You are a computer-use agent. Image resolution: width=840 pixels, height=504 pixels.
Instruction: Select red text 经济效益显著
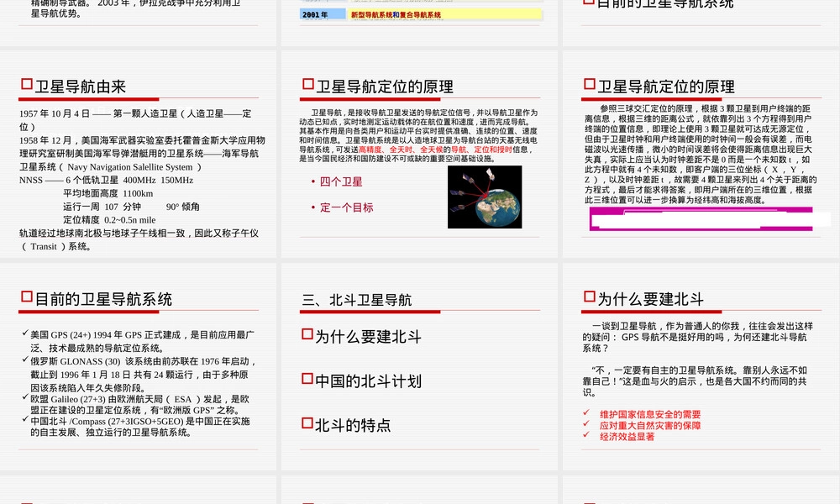point(627,437)
